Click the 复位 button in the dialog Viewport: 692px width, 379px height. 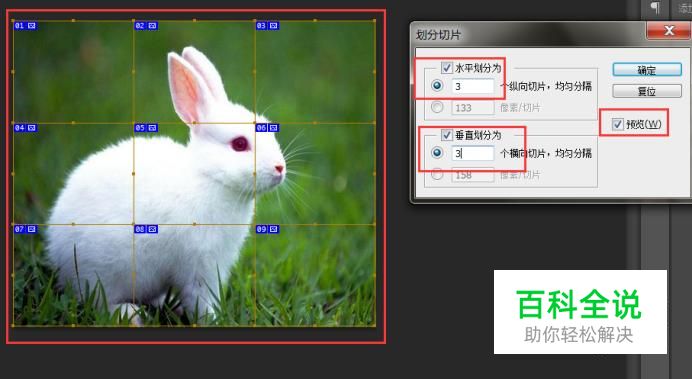[647, 91]
